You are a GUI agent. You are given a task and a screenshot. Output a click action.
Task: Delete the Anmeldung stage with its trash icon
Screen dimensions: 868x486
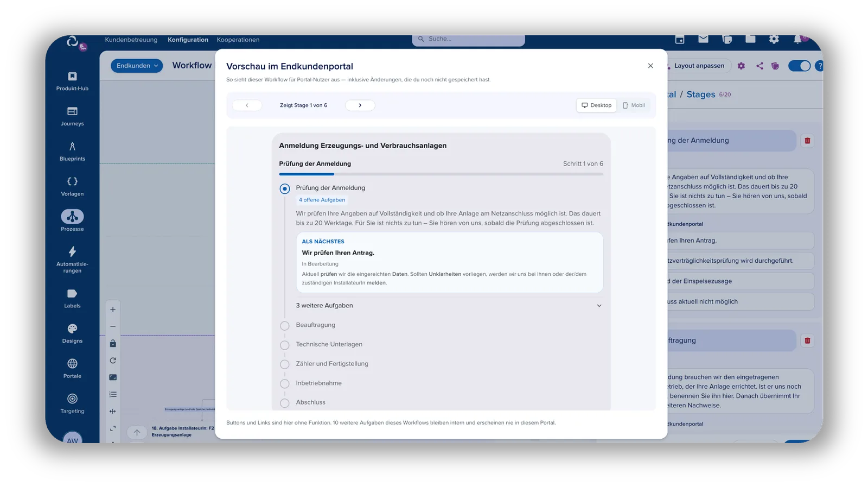point(807,141)
